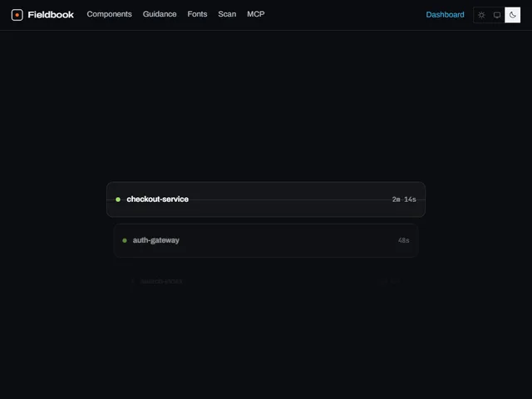Screen dimensions: 532x399
Task: Click the Fieldbook wordmark
Action: coord(51,15)
